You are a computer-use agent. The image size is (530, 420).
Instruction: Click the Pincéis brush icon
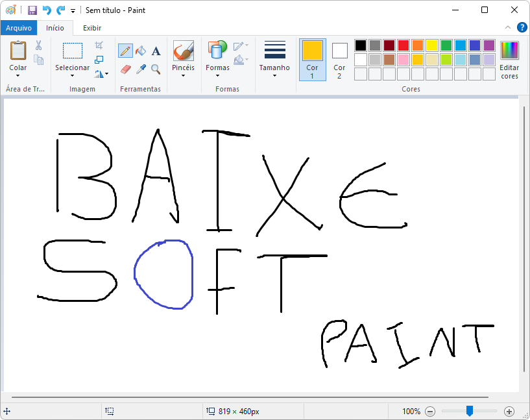point(183,51)
